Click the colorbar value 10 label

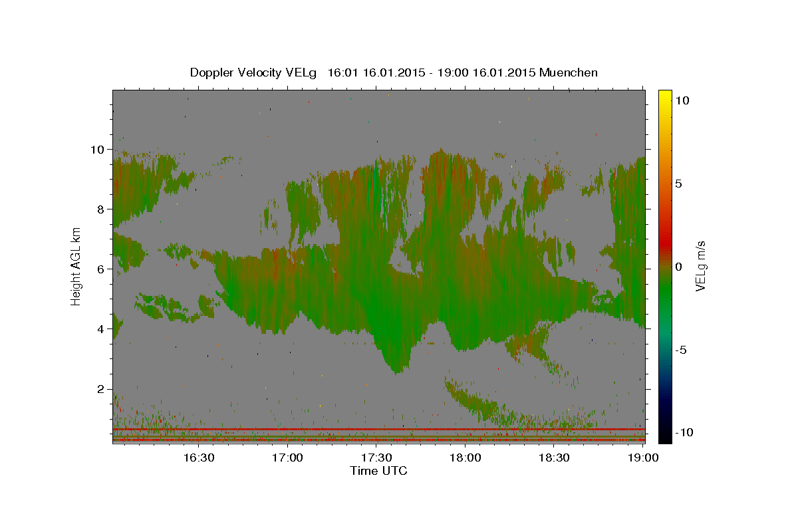[682, 100]
